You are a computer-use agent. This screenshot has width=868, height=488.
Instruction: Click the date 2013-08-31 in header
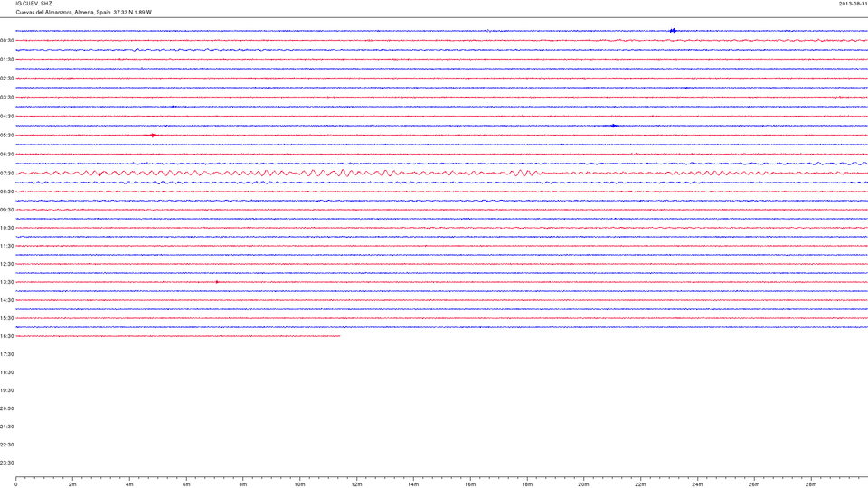853,4
